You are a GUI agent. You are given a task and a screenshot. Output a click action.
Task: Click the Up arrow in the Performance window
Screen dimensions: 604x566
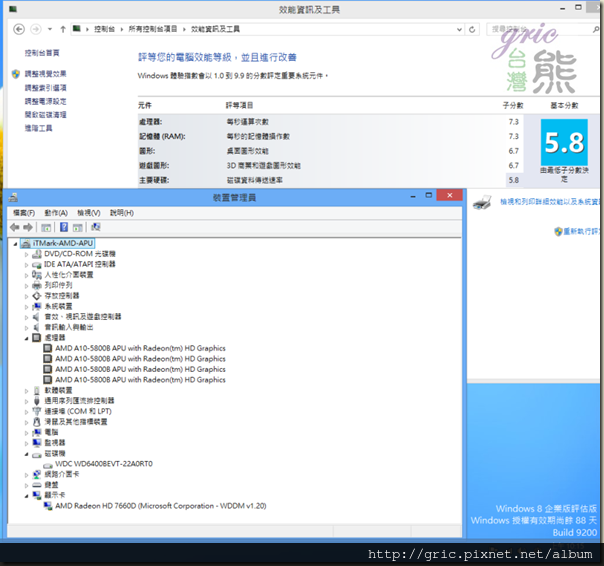[63, 29]
